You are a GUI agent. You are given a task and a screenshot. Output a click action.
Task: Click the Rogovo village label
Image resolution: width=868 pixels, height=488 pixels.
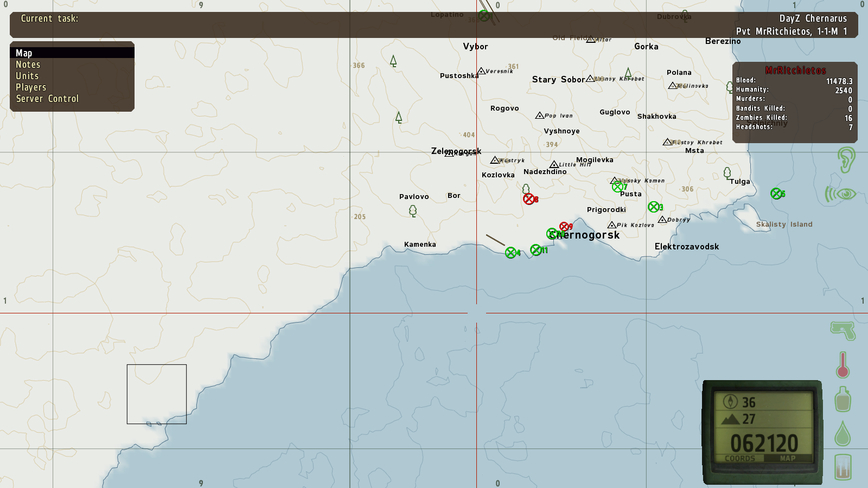(x=505, y=108)
